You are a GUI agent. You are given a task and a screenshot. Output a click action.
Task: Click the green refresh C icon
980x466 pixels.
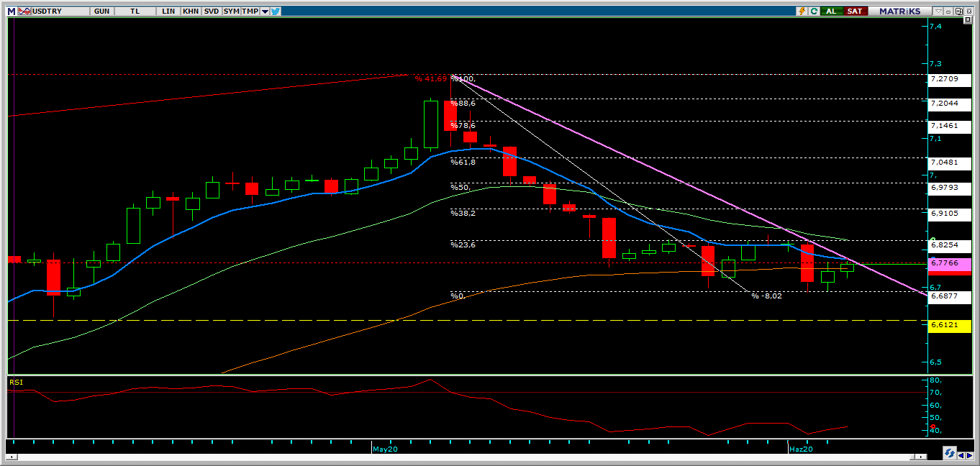pyautogui.click(x=814, y=11)
